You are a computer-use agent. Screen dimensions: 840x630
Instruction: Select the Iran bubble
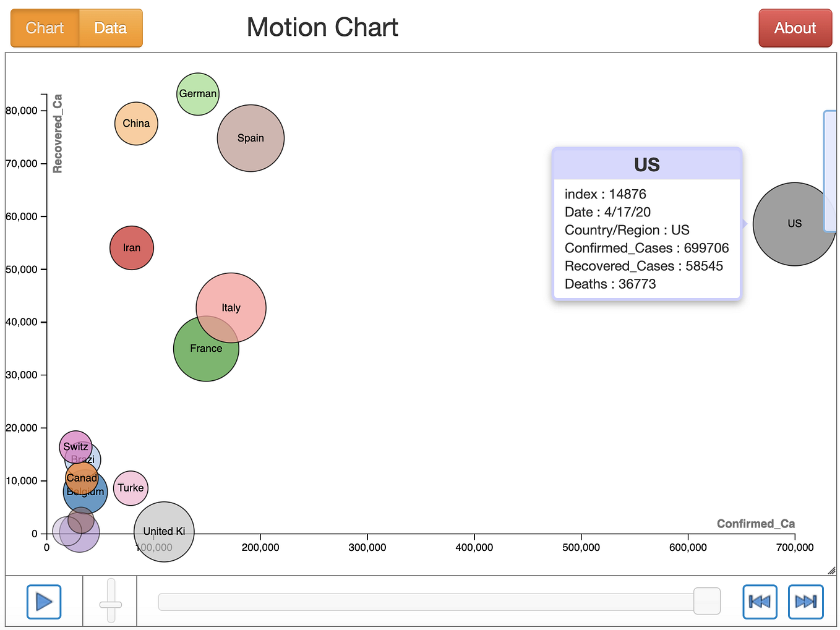132,248
